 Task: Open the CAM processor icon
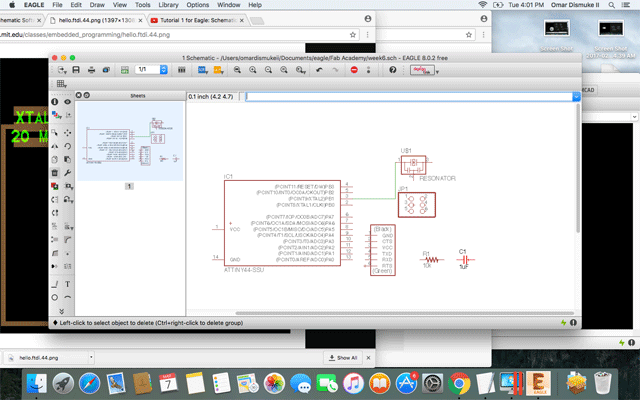pyautogui.click(x=106, y=70)
